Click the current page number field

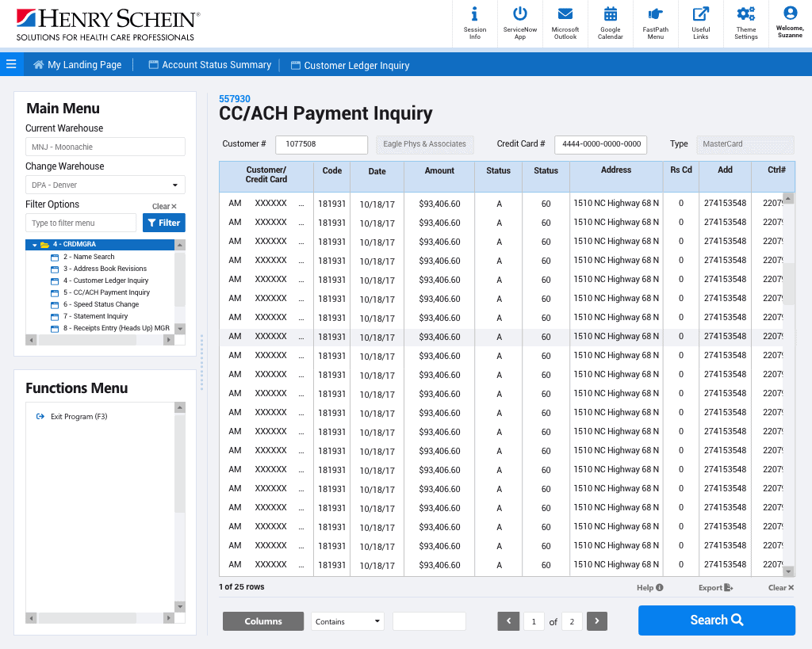534,621
